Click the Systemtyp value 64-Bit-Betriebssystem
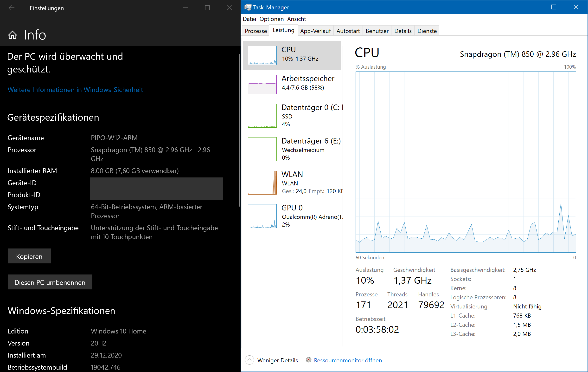The image size is (588, 372). click(x=147, y=211)
